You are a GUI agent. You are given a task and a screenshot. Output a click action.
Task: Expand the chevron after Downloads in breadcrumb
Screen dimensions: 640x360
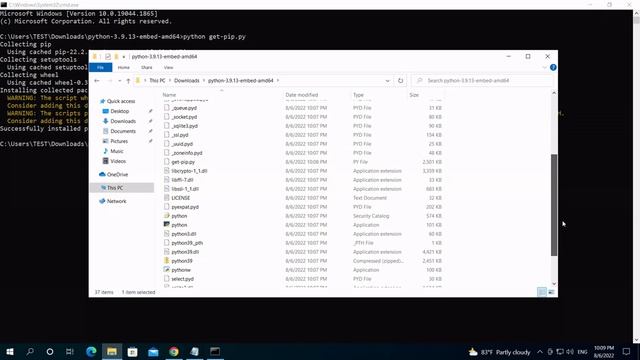pyautogui.click(x=204, y=81)
